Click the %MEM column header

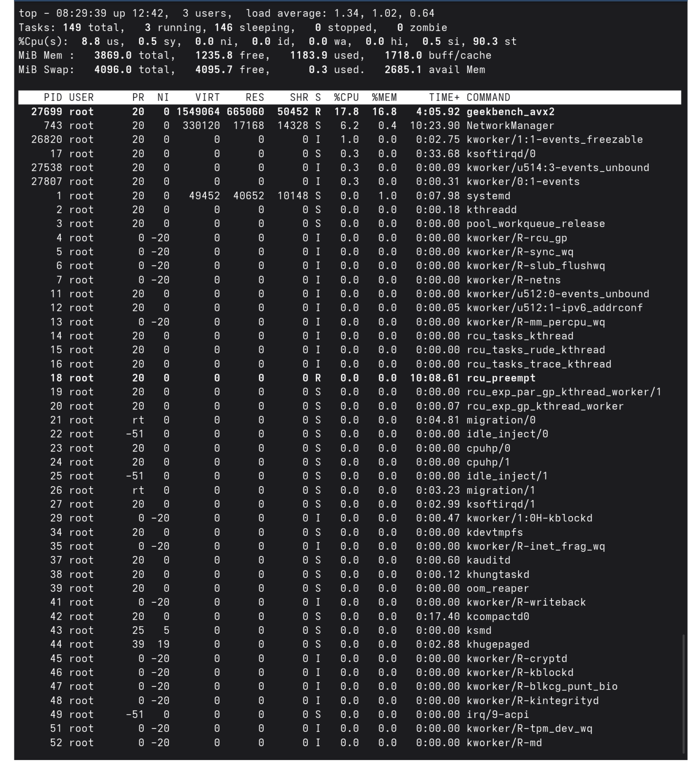pyautogui.click(x=384, y=97)
